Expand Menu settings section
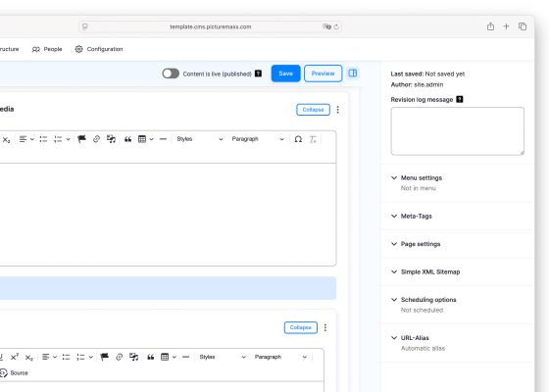The image size is (549, 392). pos(422,177)
